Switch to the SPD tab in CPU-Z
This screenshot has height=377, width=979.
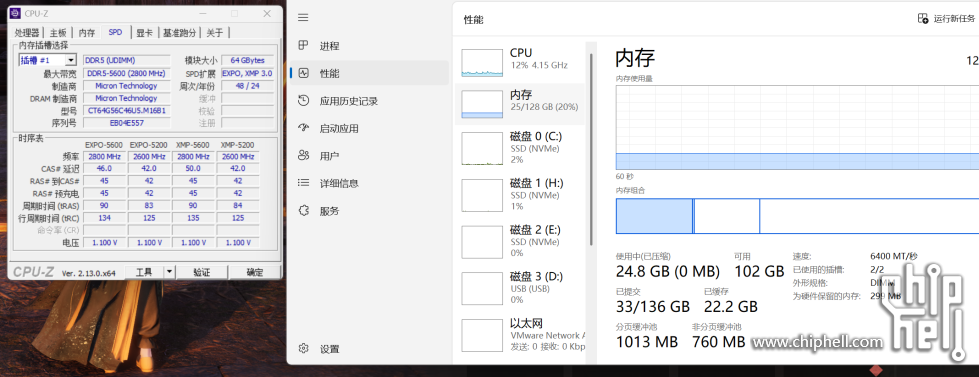116,32
